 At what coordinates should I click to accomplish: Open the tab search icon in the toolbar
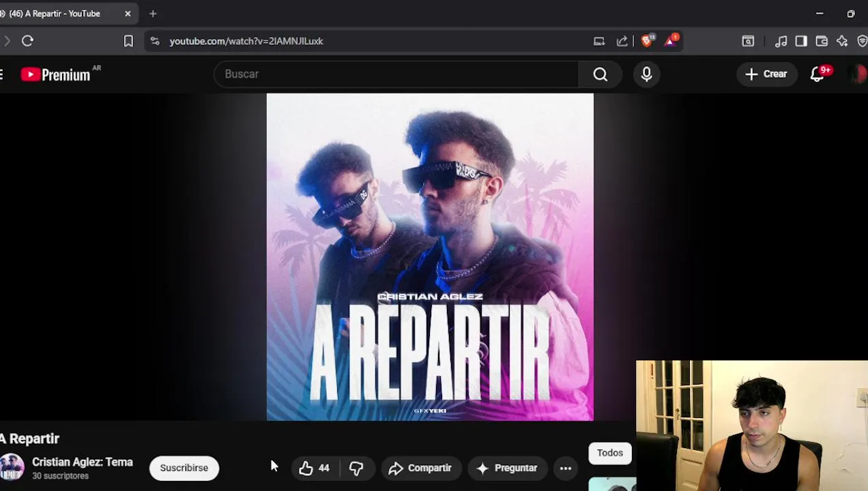coord(748,41)
